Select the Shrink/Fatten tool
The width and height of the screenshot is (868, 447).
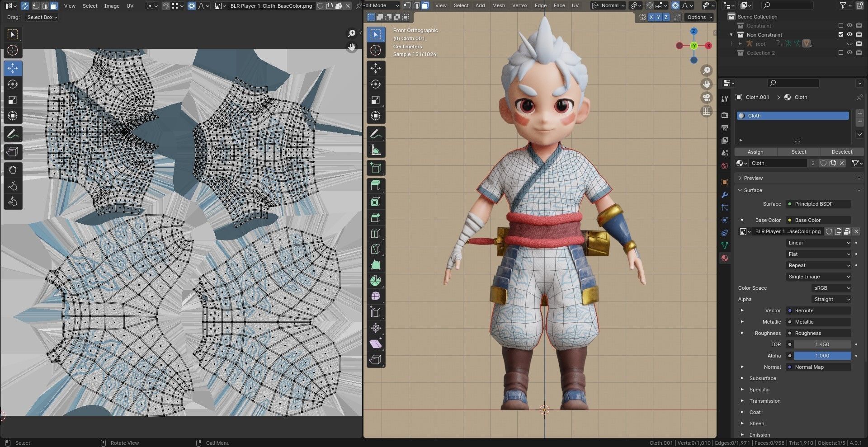(x=376, y=328)
